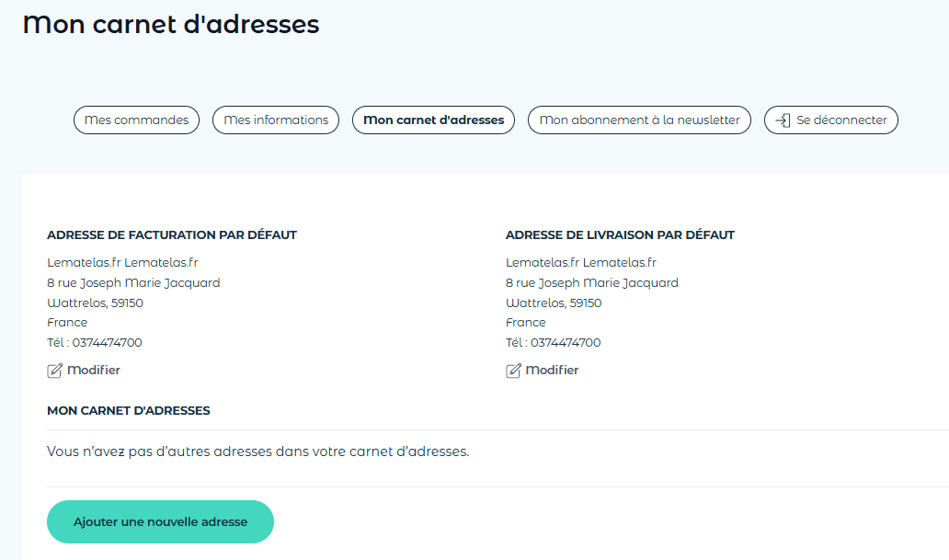Click the logout arrow icon

783,120
